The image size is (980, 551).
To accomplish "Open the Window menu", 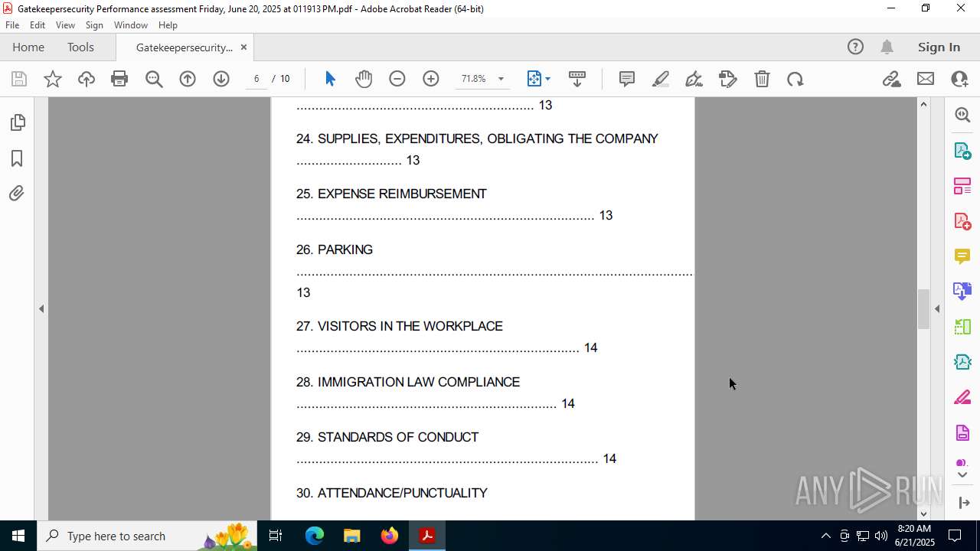I will 131,25.
